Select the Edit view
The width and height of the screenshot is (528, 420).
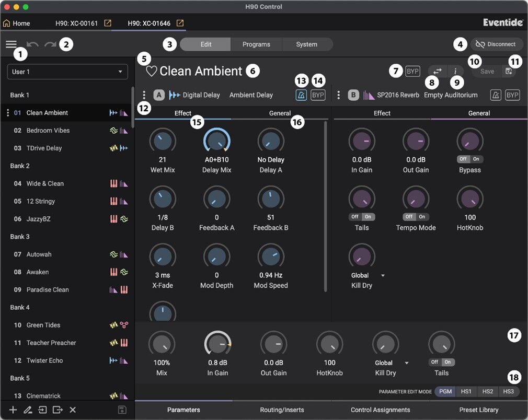[206, 44]
